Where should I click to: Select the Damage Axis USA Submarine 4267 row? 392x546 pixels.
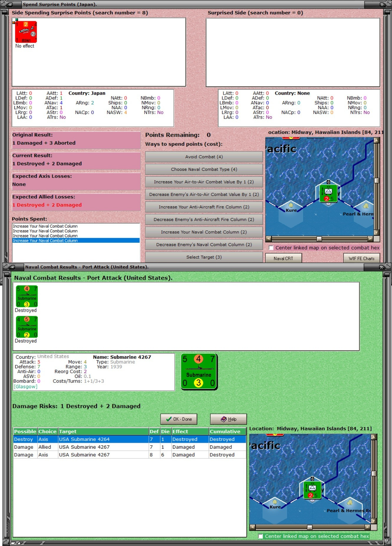point(130,455)
